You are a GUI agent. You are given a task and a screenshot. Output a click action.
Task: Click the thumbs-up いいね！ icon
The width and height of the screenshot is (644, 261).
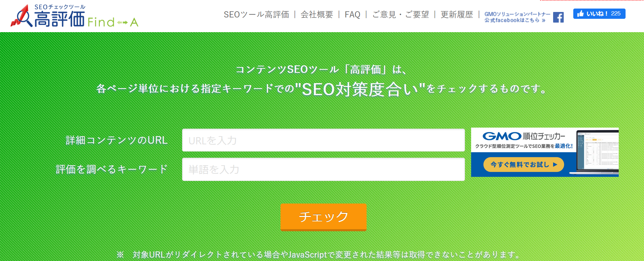pyautogui.click(x=580, y=14)
